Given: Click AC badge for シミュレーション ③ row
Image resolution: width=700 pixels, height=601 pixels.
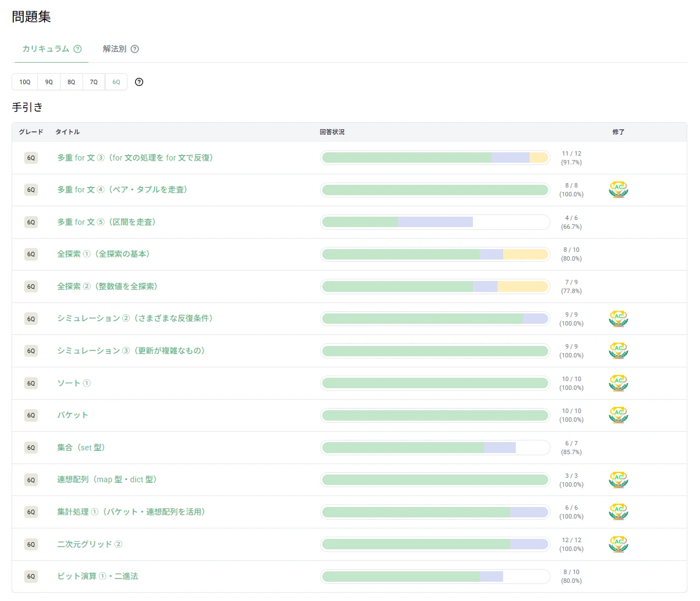Looking at the screenshot, I should pyautogui.click(x=619, y=351).
